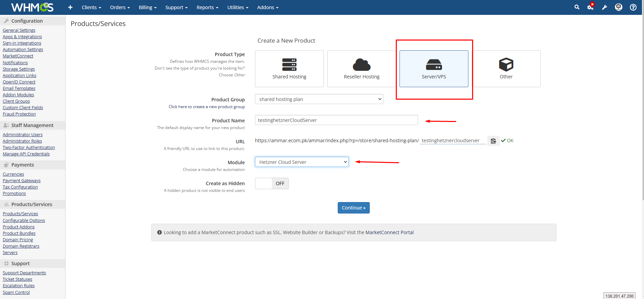
Task: Click the gears automation status icon
Action: (590, 7)
